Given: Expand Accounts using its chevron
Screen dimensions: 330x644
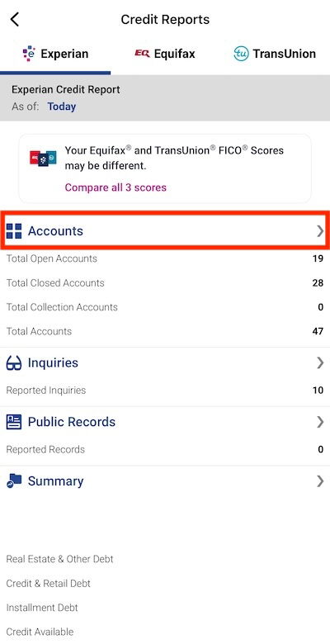Looking at the screenshot, I should (320, 231).
